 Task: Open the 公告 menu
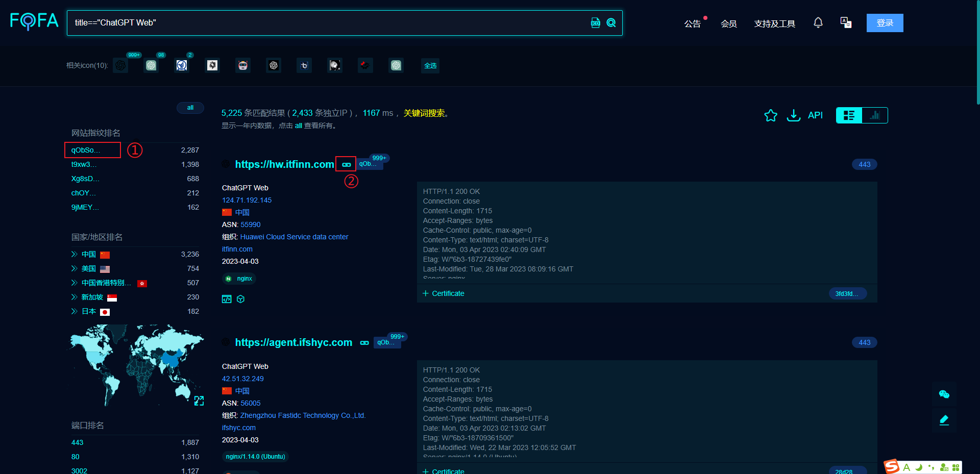[693, 23]
